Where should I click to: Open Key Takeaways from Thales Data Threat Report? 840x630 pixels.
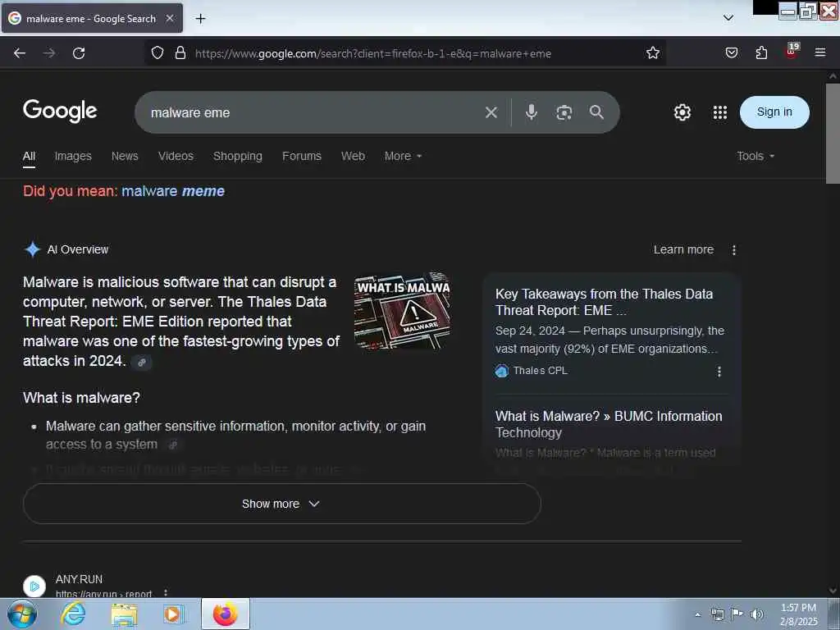(604, 302)
